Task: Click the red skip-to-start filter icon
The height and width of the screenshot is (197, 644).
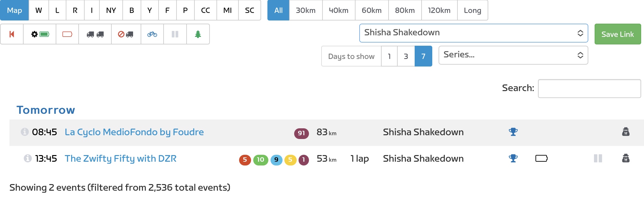Action: point(12,34)
